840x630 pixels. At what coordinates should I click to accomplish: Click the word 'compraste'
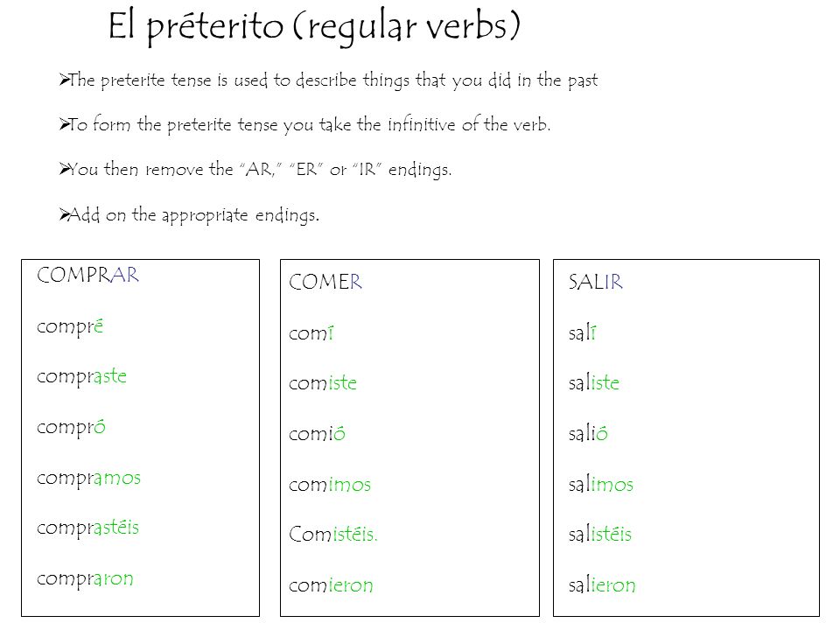point(81,377)
